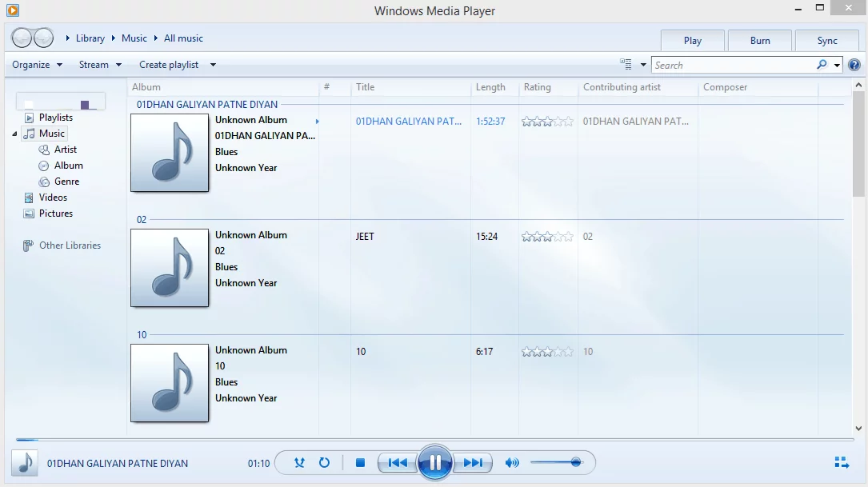This screenshot has height=487, width=868.
Task: Open the View options icon
Action: (x=626, y=64)
